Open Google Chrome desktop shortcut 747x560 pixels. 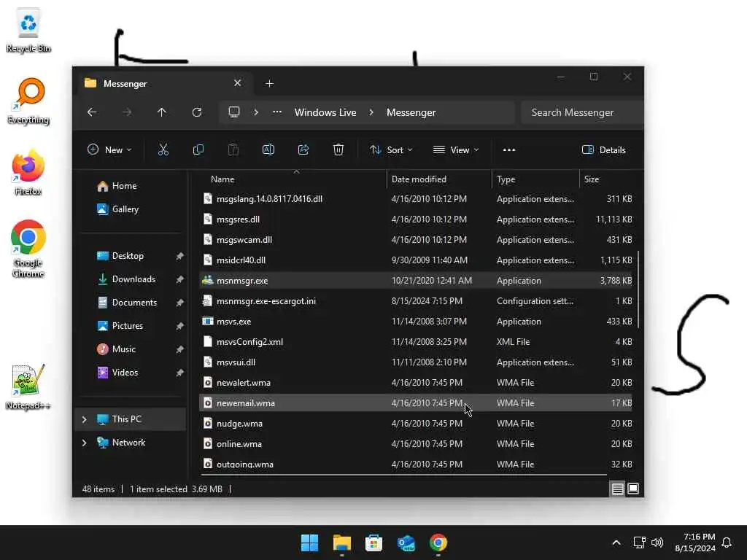tap(28, 249)
